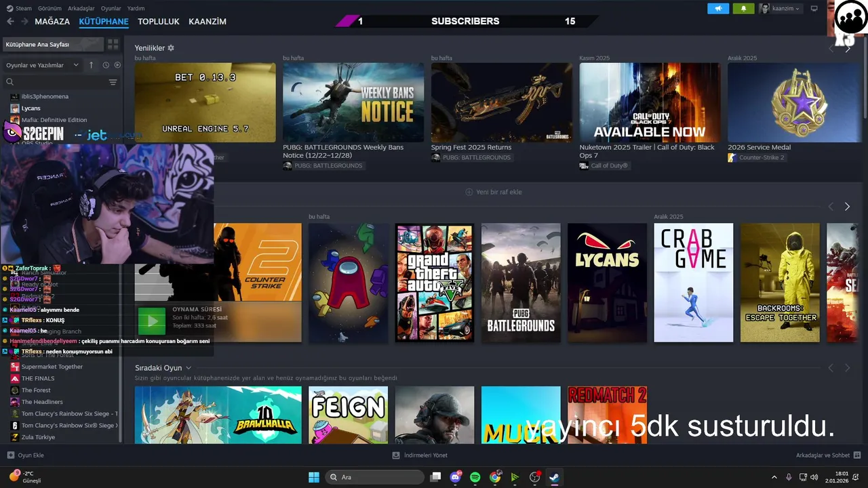Show ready to play games icon
Viewport: 868px width, 488px height.
click(x=117, y=65)
